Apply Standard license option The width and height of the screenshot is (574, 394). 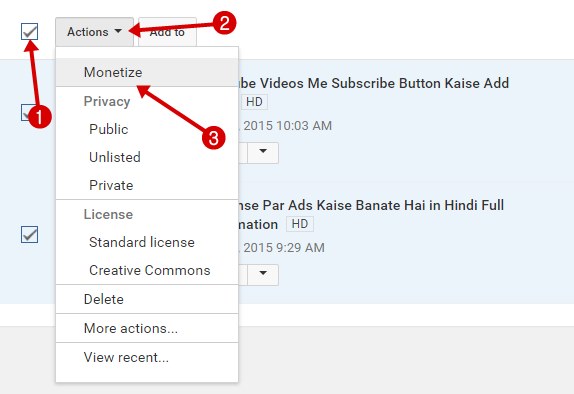[147, 242]
